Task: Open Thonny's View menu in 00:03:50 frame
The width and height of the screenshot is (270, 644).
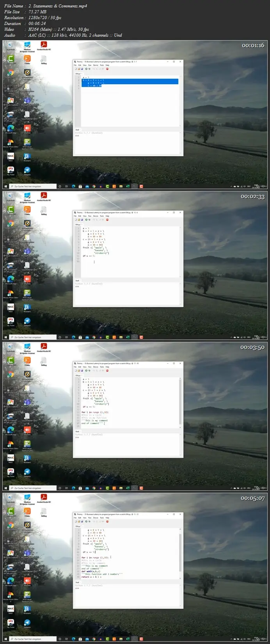Action: pyautogui.click(x=85, y=367)
